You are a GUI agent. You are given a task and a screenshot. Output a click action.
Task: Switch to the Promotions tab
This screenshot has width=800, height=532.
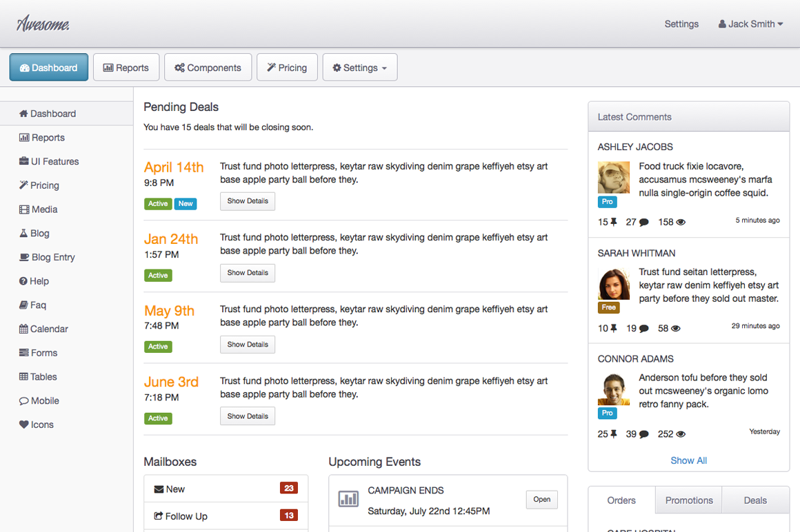coord(688,500)
